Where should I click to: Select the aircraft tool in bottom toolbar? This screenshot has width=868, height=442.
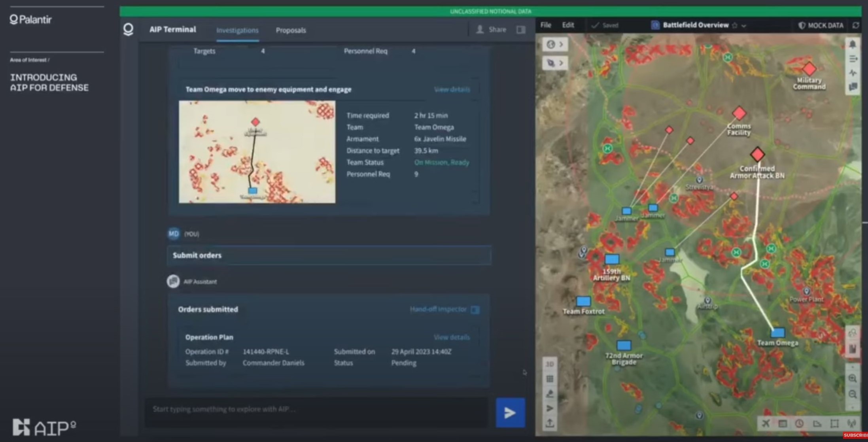click(x=766, y=423)
